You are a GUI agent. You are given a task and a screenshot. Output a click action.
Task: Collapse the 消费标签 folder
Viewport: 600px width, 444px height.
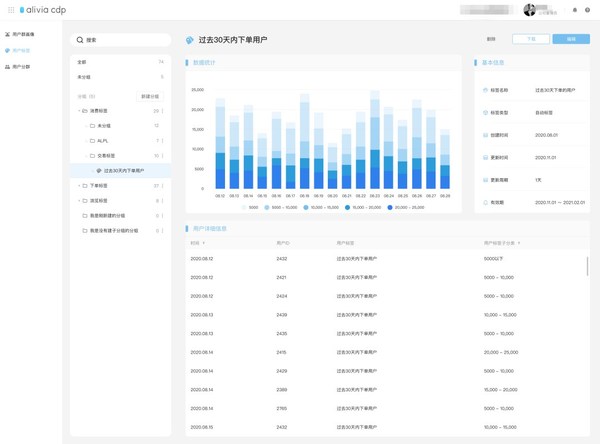click(79, 111)
